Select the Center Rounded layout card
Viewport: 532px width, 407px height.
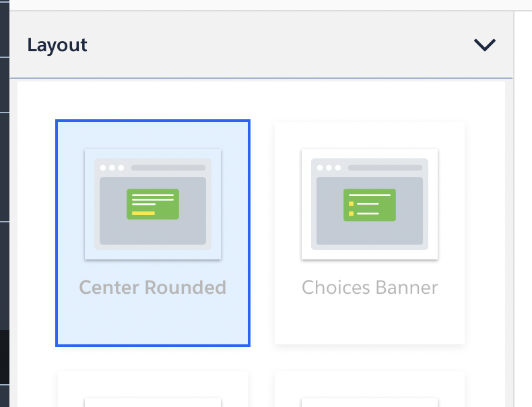coord(153,233)
